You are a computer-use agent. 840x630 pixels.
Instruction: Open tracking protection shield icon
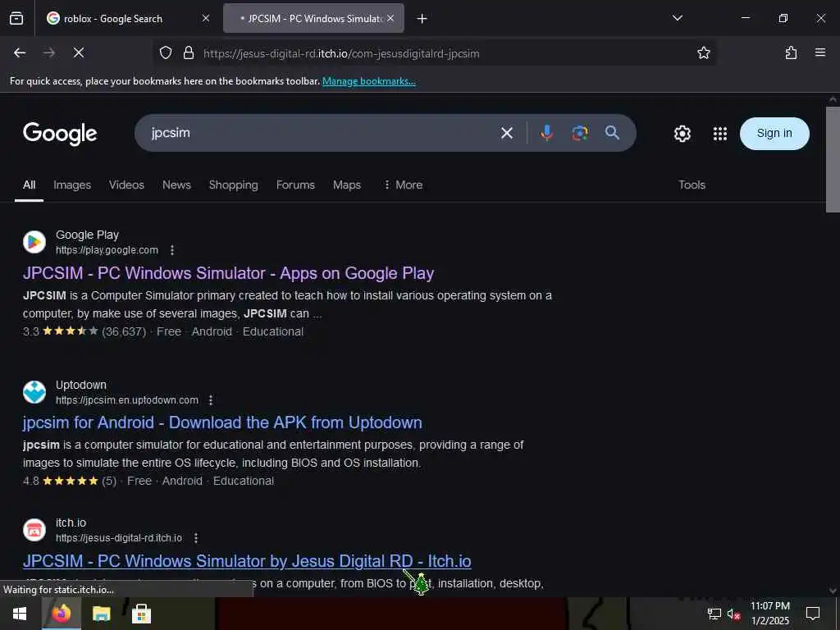(x=166, y=53)
